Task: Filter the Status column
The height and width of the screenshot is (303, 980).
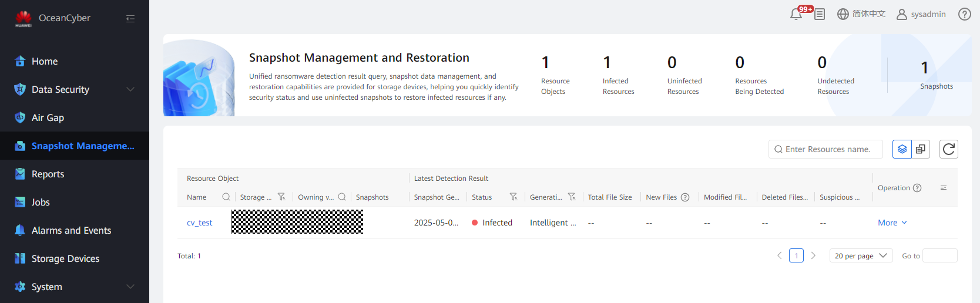Action: click(x=514, y=197)
